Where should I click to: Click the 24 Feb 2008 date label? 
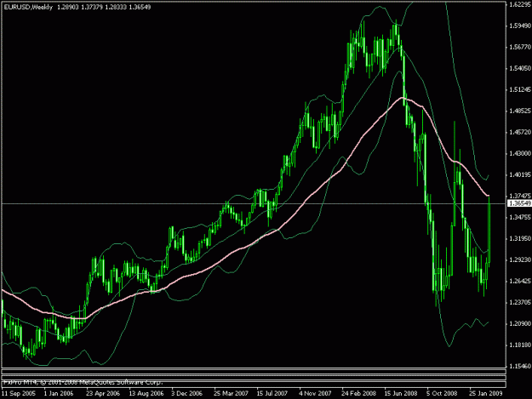pyautogui.click(x=358, y=394)
